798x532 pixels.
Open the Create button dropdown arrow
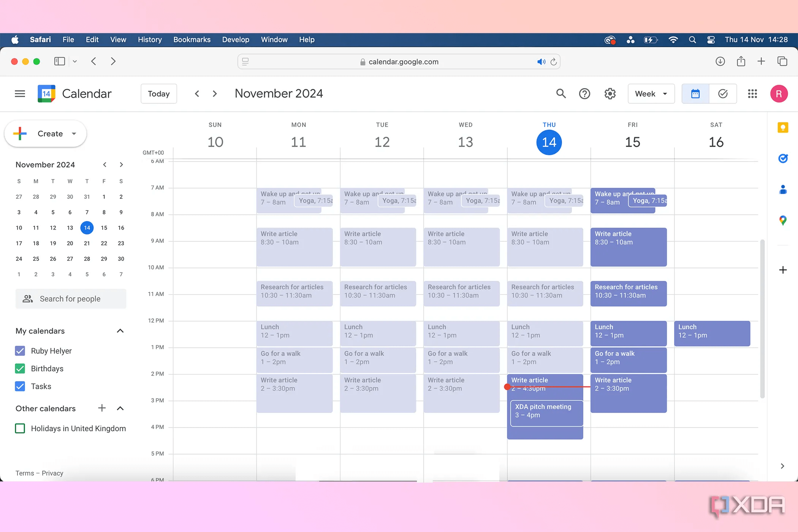point(74,134)
